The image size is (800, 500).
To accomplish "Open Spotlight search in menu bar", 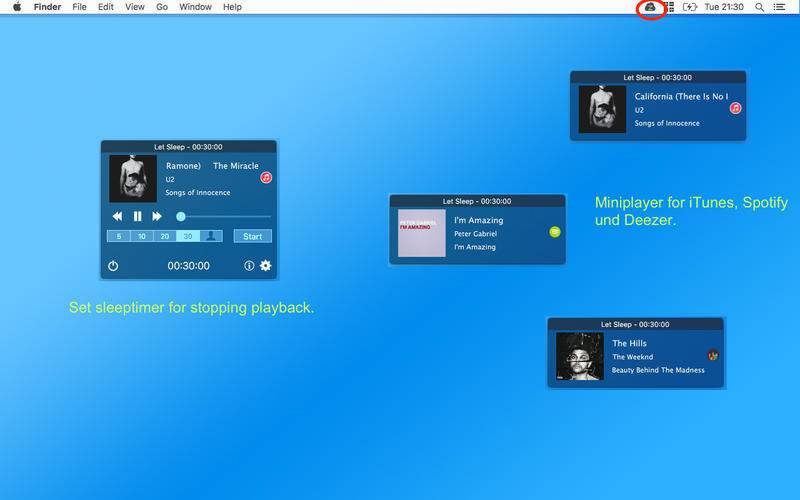I will coord(759,7).
